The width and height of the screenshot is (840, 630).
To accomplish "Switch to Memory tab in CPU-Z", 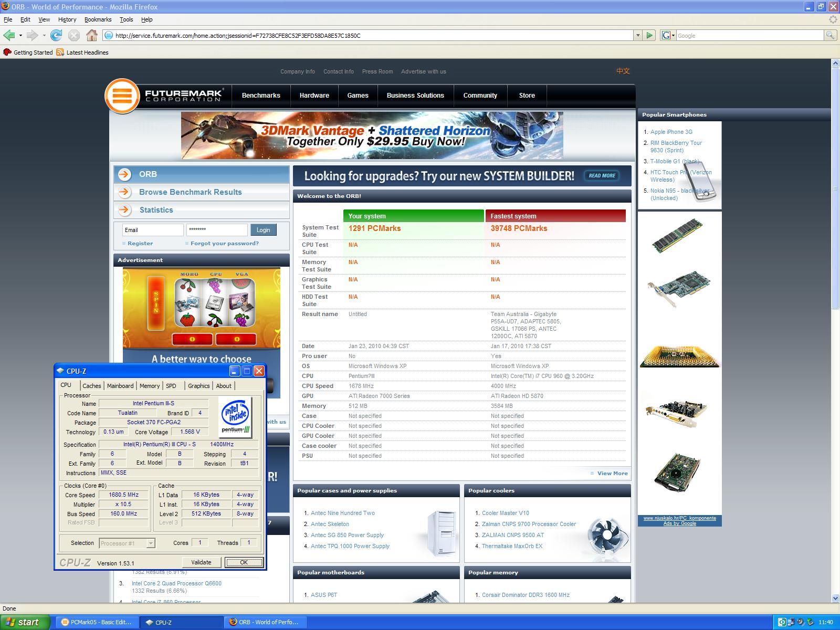I will [150, 386].
